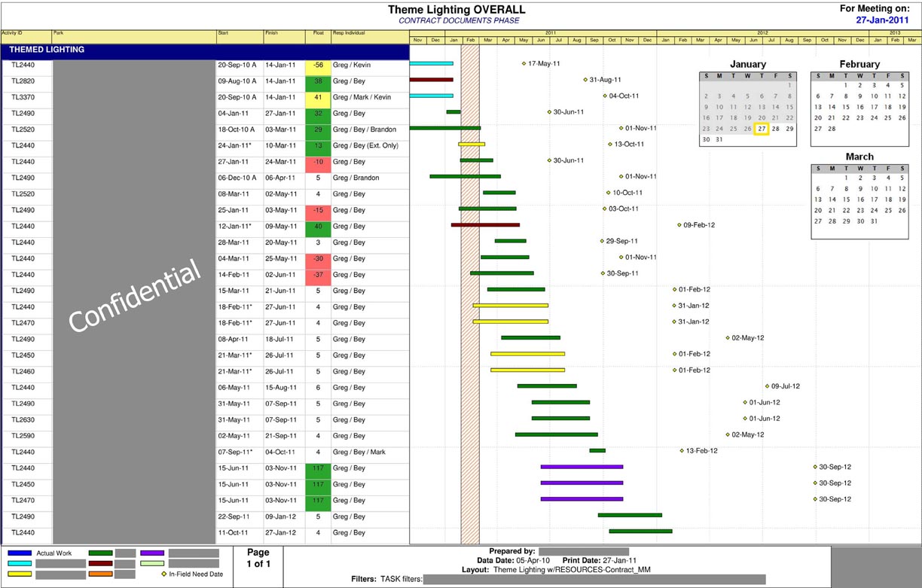Select the 31-Aug-11 need date diamond

click(585, 79)
